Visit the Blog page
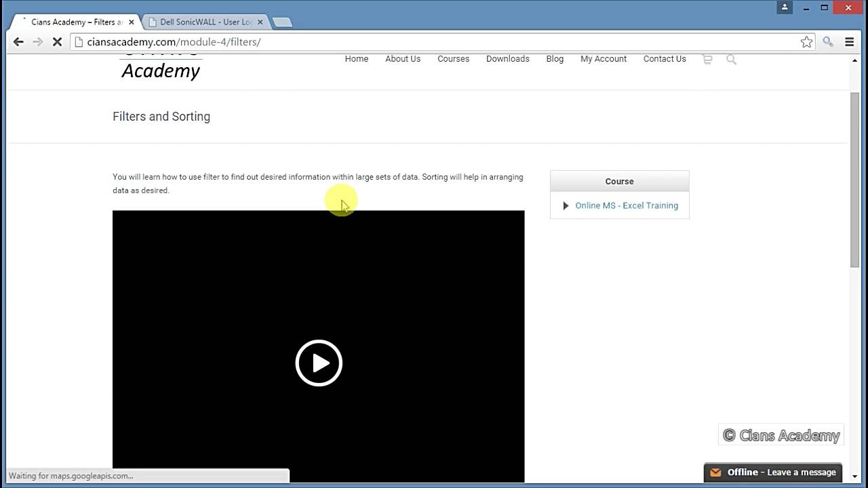This screenshot has width=868, height=488. [x=555, y=59]
